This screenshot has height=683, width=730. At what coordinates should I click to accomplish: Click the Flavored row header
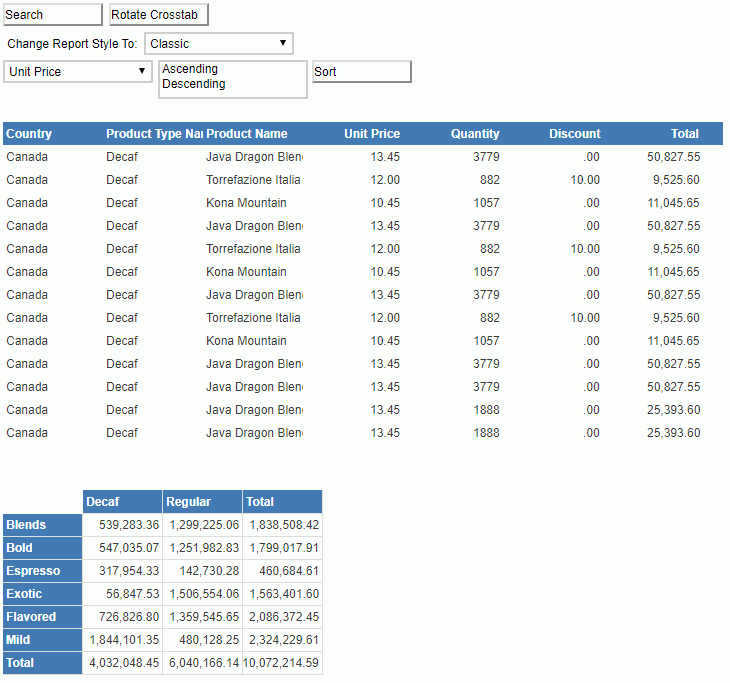coord(43,617)
